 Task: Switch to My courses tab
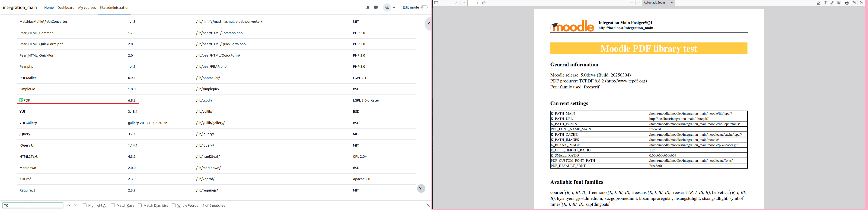click(87, 7)
